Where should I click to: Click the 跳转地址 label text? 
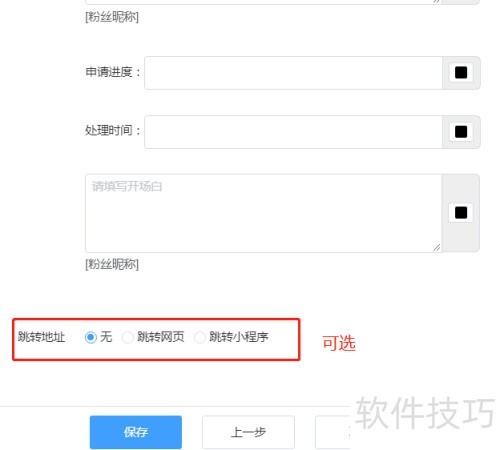(x=41, y=337)
